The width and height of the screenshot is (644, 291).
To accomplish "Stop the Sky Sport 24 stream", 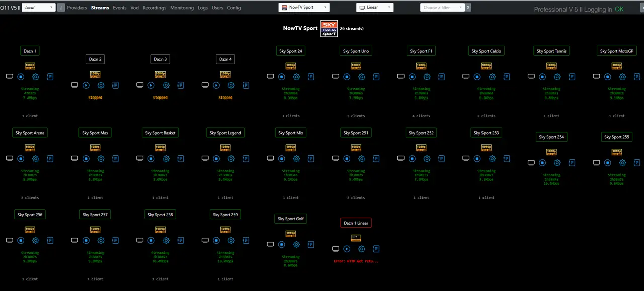I will coord(282,77).
